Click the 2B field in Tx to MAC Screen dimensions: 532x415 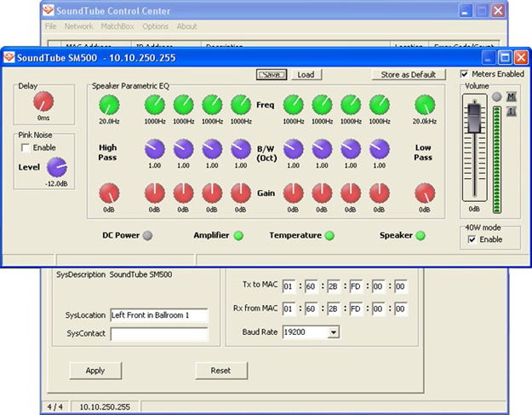coord(334,286)
